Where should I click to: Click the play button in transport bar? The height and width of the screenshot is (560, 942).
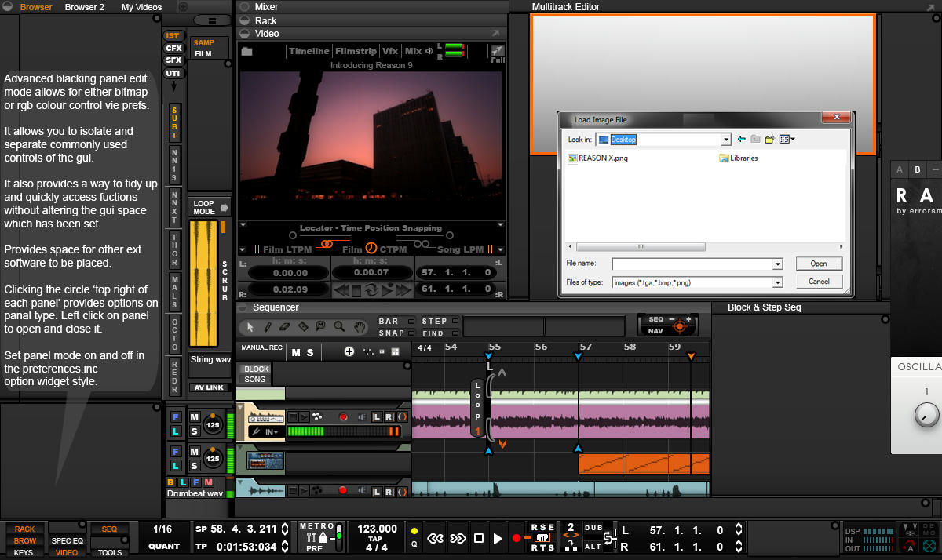click(498, 538)
